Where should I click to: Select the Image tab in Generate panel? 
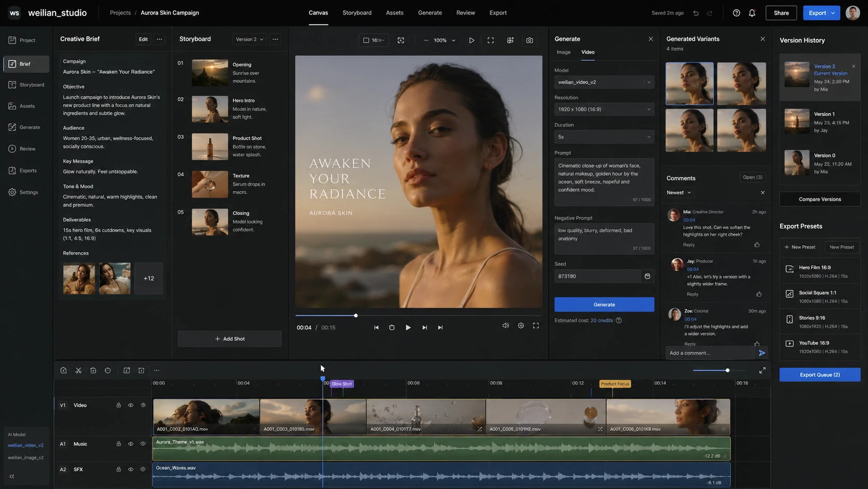563,52
